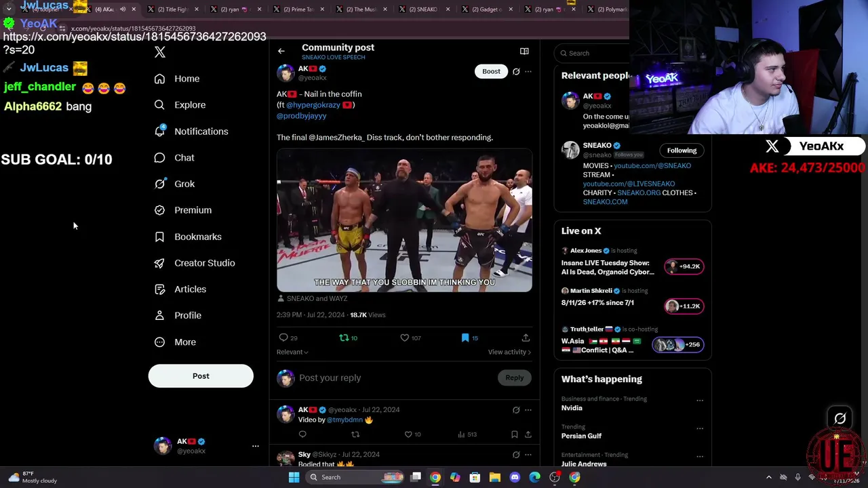Click the Grok icon beside the Boost button
Viewport: 868px width, 488px height.
tap(516, 71)
